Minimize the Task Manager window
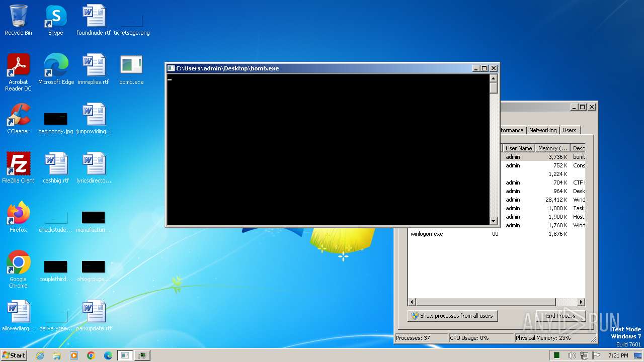This screenshot has height=362, width=644. point(574,107)
